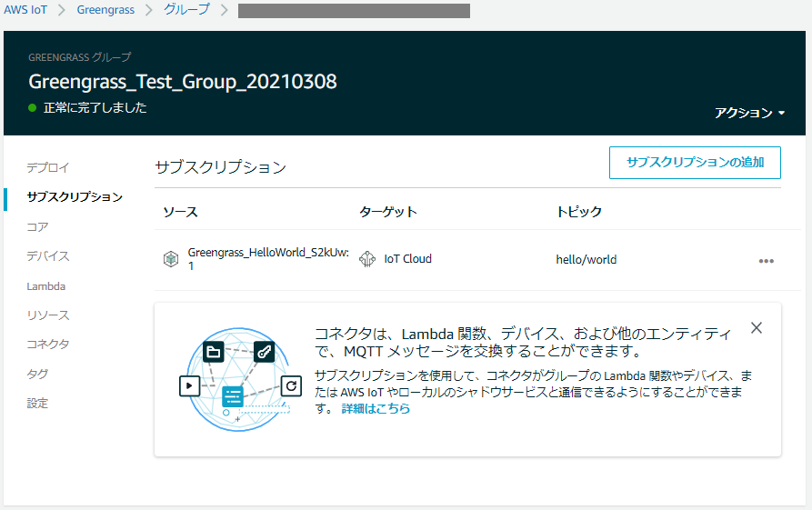812x510 pixels.
Task: Open the AWS IoT breadcrumb link
Action: [25, 10]
